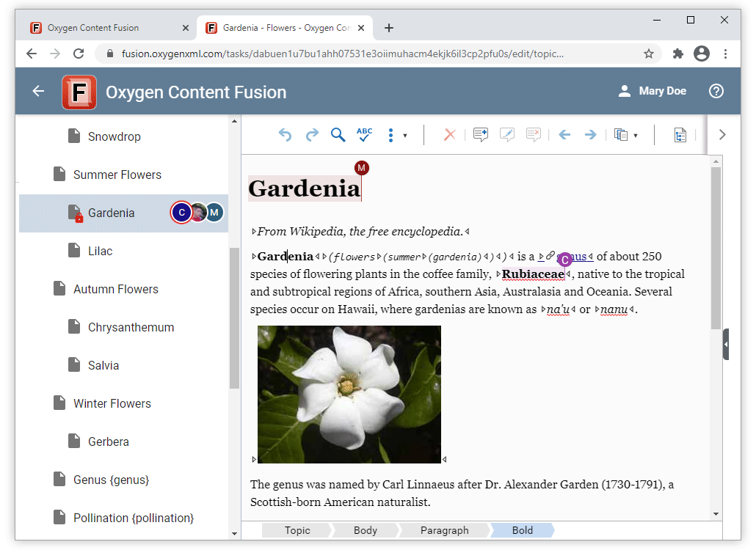Open a new browser tab
This screenshot has height=550, width=756.
pyautogui.click(x=389, y=28)
